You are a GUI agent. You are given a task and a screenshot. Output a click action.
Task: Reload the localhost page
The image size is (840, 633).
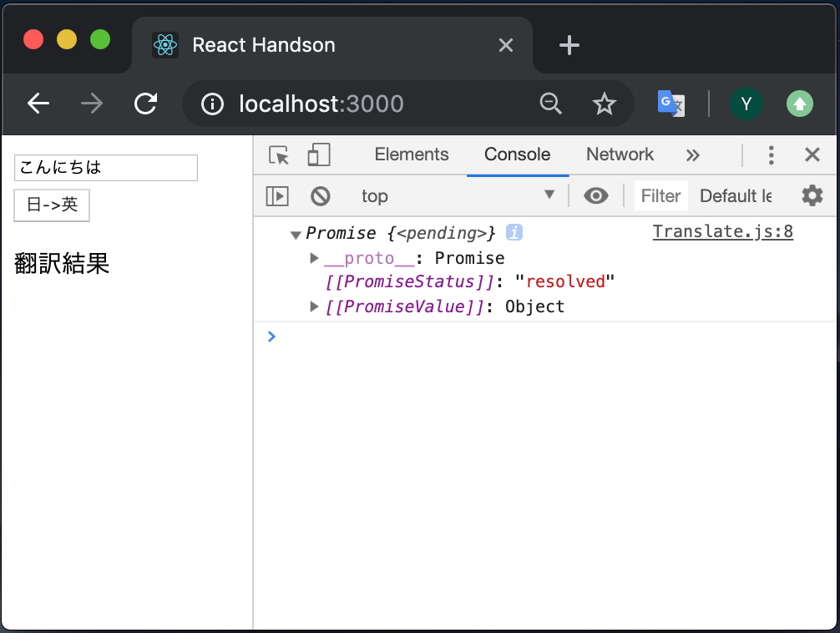coord(146,104)
